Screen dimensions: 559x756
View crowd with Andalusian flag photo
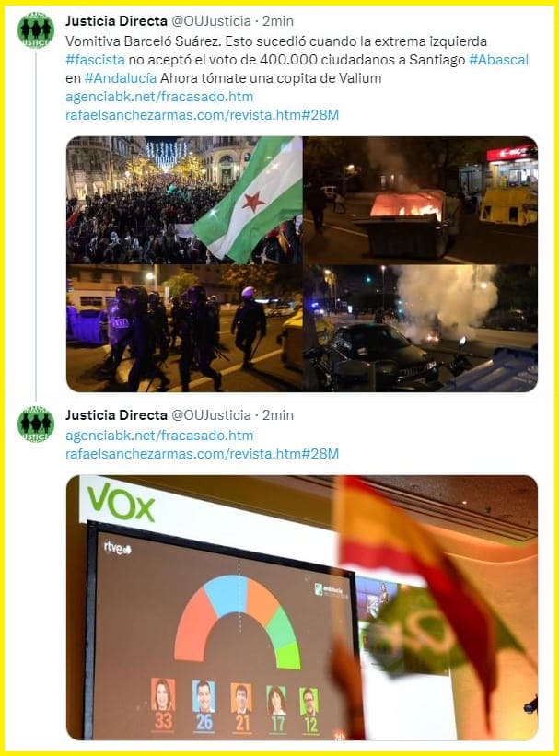point(184,200)
